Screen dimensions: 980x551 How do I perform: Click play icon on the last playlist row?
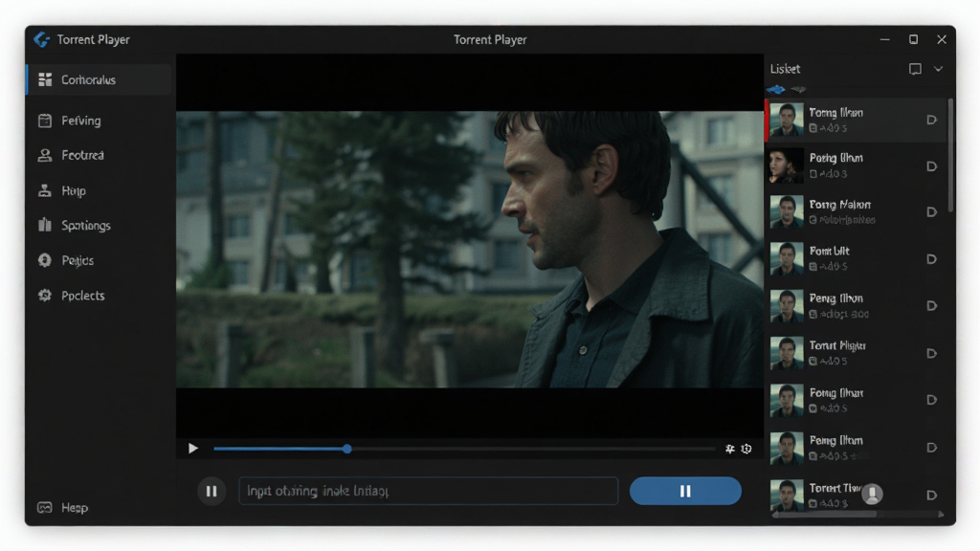click(x=931, y=496)
